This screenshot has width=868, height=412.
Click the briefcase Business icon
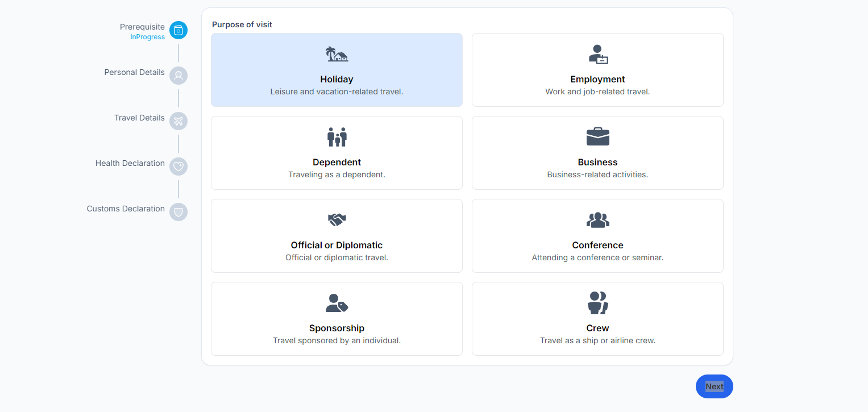pyautogui.click(x=597, y=137)
